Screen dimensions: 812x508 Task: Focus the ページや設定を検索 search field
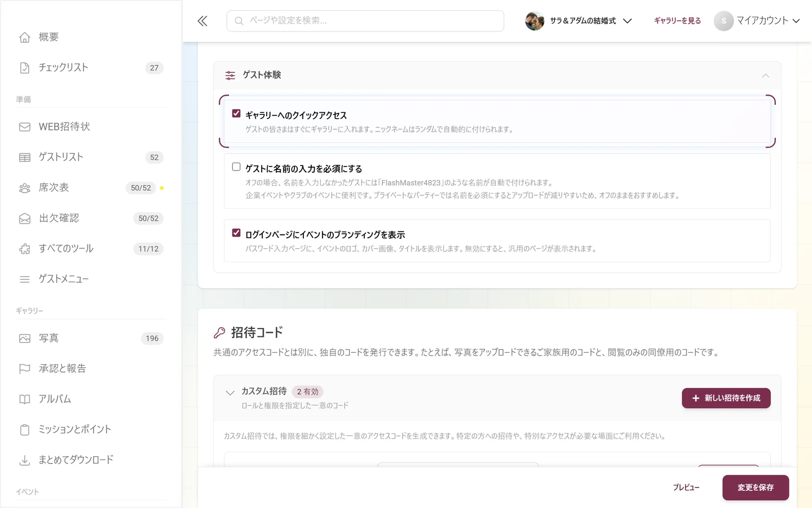pyautogui.click(x=365, y=21)
